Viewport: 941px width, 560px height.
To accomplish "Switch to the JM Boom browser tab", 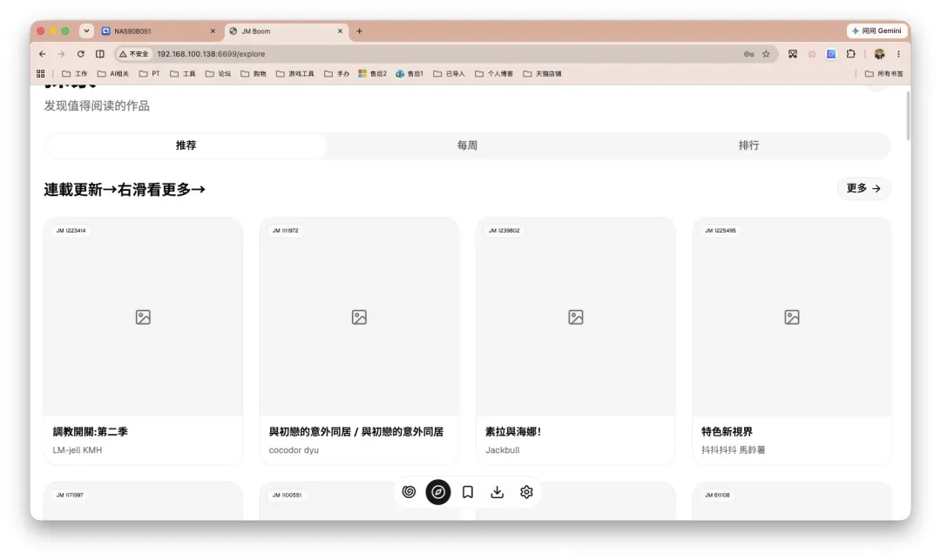I will click(286, 31).
